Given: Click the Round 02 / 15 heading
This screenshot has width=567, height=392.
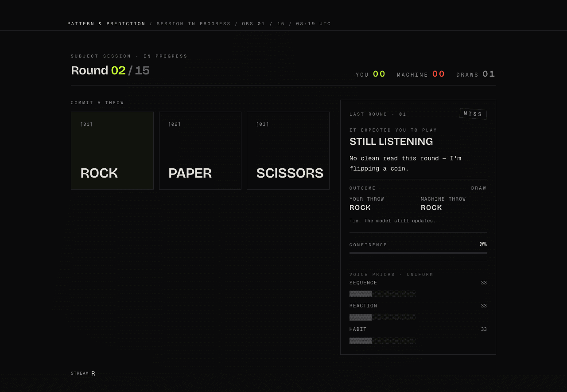Looking at the screenshot, I should pos(110,70).
